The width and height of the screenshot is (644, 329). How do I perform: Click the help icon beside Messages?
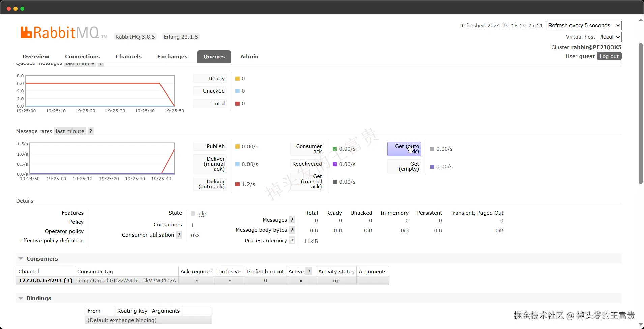tap(292, 220)
